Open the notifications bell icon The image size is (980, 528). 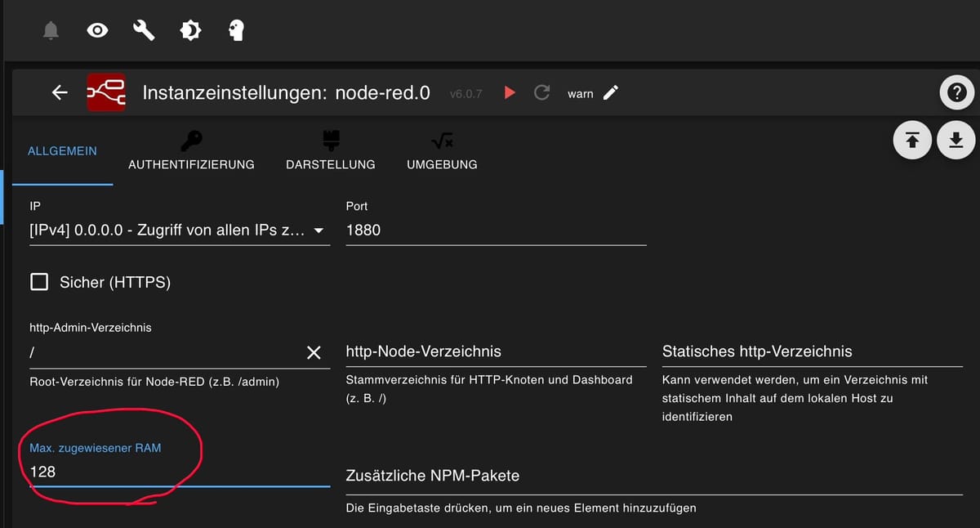pyautogui.click(x=51, y=31)
